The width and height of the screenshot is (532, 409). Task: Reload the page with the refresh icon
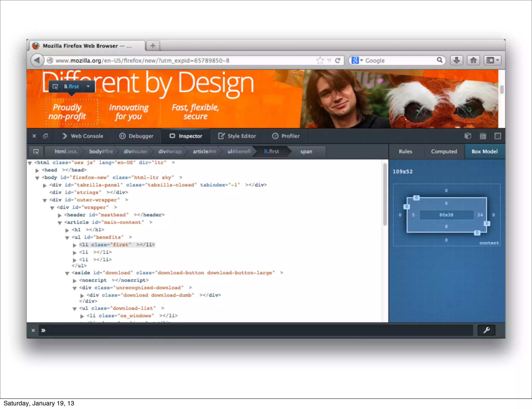click(x=337, y=60)
